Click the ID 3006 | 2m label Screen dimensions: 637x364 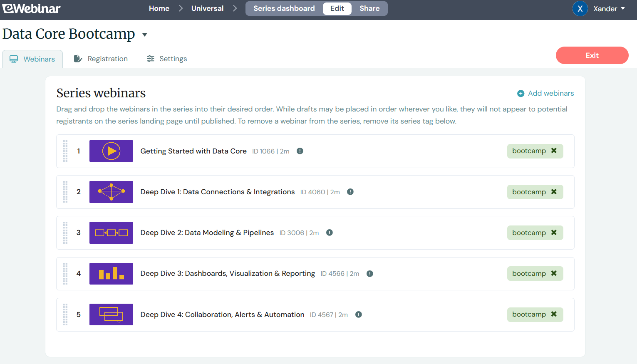coord(299,233)
